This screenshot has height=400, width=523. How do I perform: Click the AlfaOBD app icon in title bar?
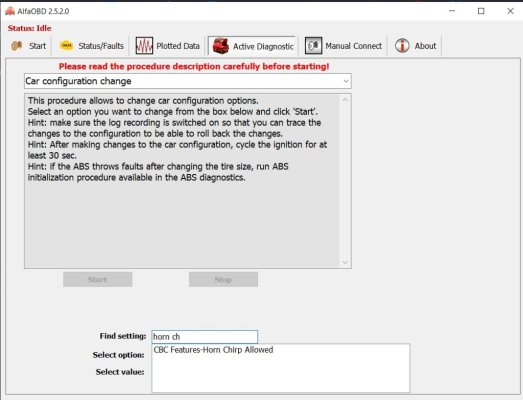[x=10, y=11]
